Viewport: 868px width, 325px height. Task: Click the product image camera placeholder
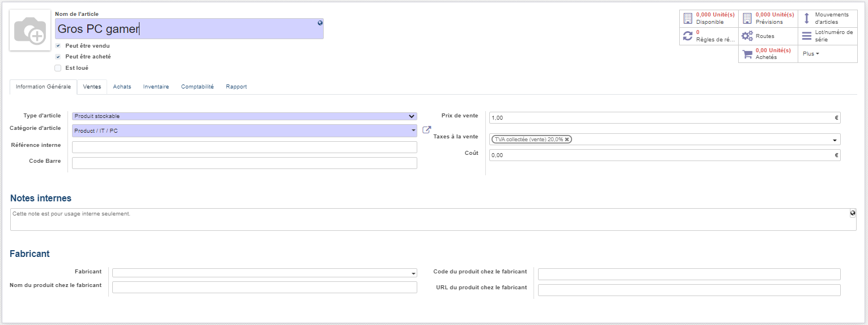(29, 30)
